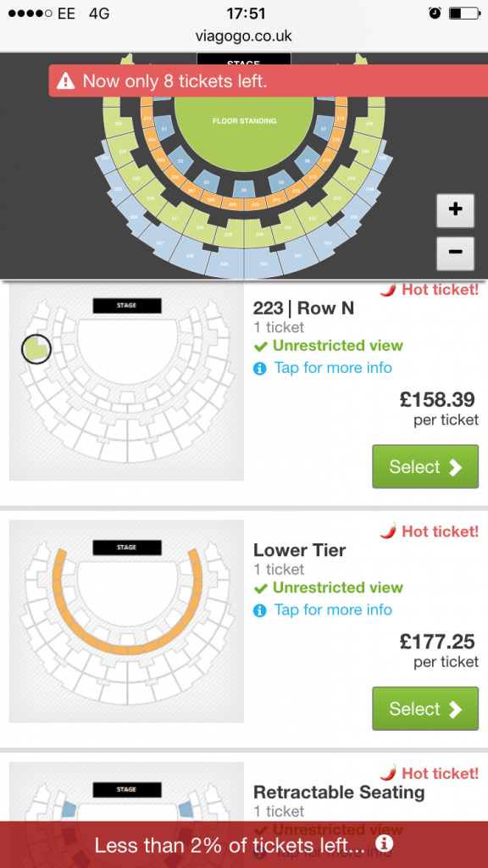The height and width of the screenshot is (868, 488).
Task: Tap info icon beside 223 Row N listing
Action: pyautogui.click(x=259, y=369)
